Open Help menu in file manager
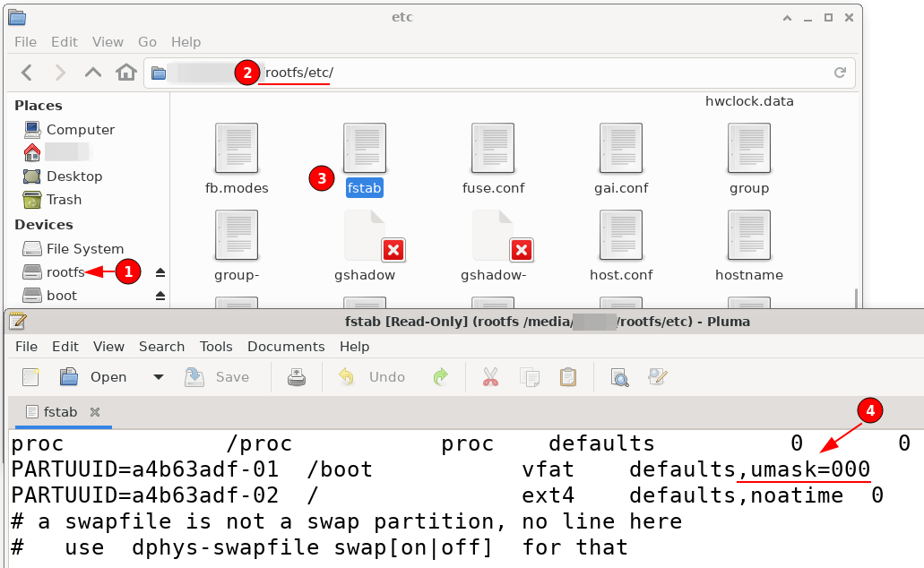The width and height of the screenshot is (924, 568). 186,42
